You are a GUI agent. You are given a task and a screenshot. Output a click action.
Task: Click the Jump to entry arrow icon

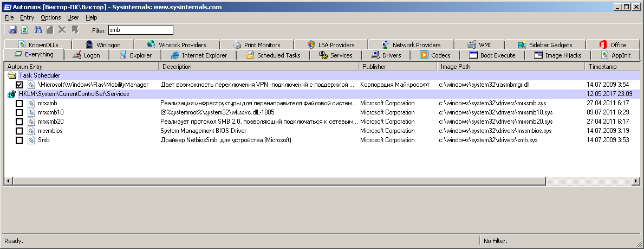click(75, 30)
